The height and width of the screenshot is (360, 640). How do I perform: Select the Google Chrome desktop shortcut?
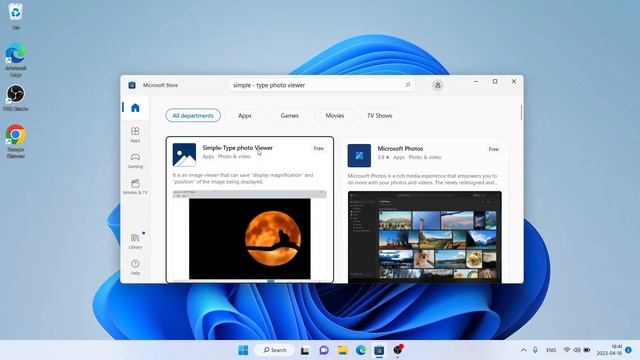point(16,141)
